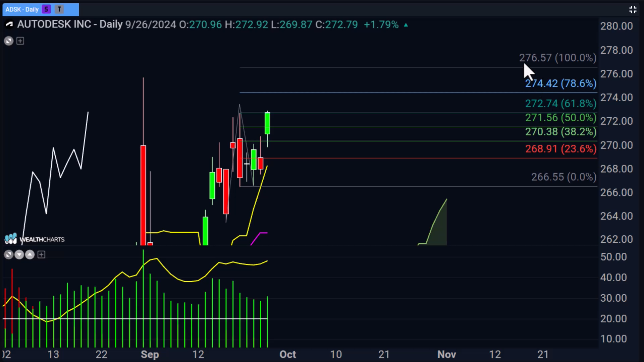Select the 274.42 (78.6%) Fibonacci label
This screenshot has width=644, height=362.
click(560, 83)
